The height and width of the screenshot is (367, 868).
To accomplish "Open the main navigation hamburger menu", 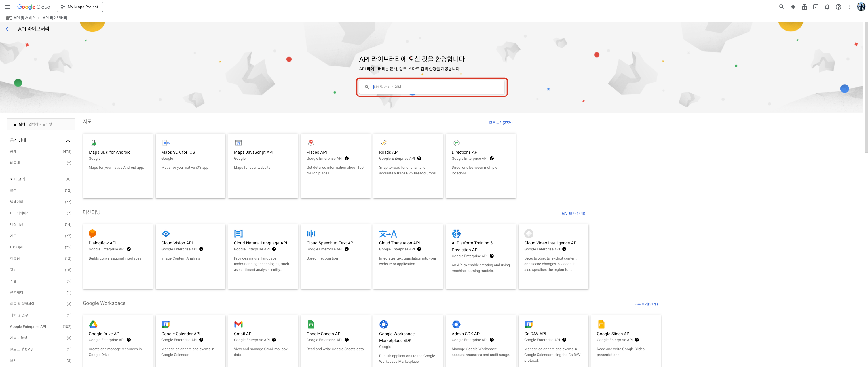I will coord(8,7).
